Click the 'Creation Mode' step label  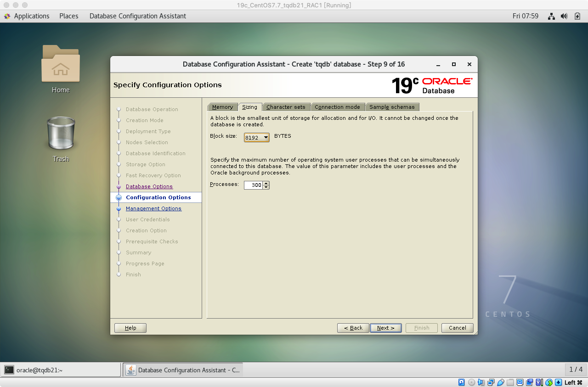pos(145,120)
